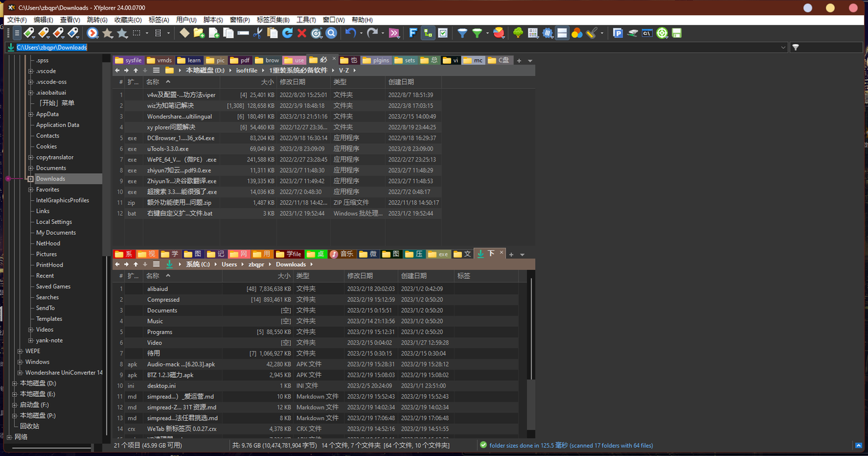868x456 pixels.
Task: Click the green floppy disk save icon
Action: (676, 33)
